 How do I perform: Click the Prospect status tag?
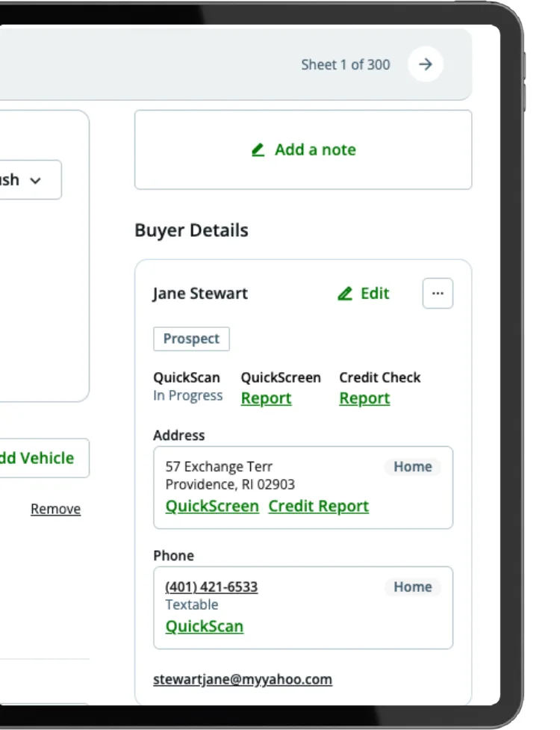(x=192, y=339)
